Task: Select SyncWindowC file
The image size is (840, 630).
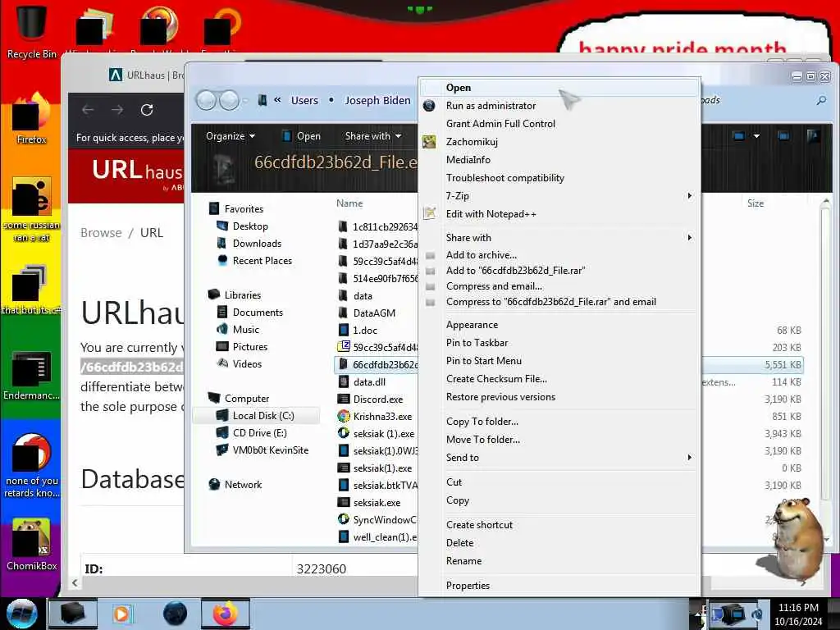Action: [377, 519]
